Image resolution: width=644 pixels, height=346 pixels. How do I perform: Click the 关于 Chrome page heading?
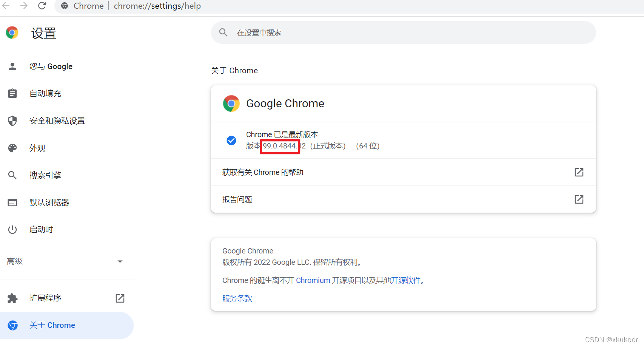coord(234,71)
